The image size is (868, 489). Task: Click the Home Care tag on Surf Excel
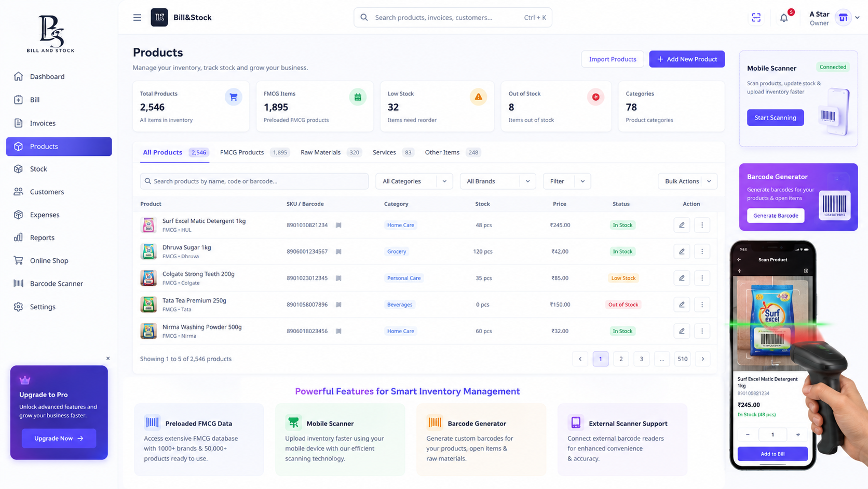pos(401,225)
